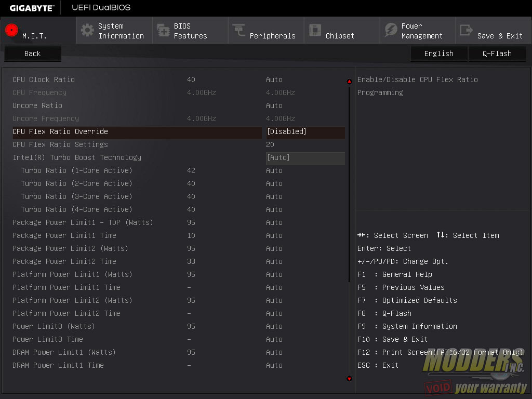Click the Power Management lightning icon
This screenshot has width=532, height=399.
click(x=391, y=30)
